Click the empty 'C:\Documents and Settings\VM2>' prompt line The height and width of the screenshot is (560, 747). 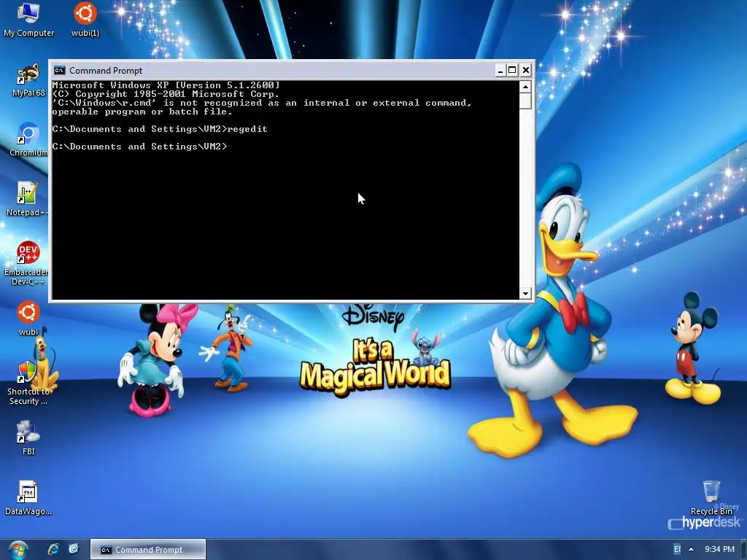[x=139, y=147]
